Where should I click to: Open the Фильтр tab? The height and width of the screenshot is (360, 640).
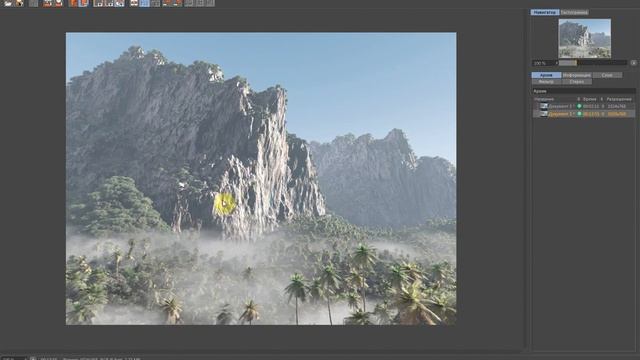click(x=546, y=82)
